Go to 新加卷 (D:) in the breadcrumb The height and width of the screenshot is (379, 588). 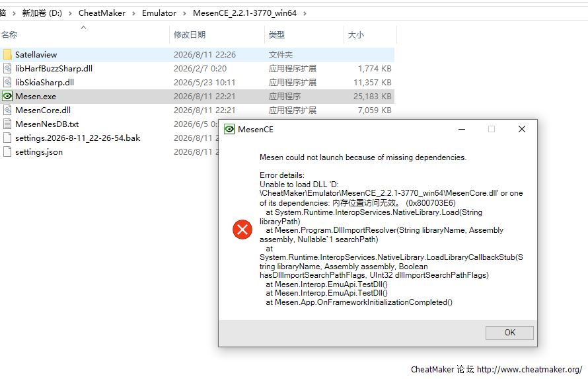(x=42, y=13)
